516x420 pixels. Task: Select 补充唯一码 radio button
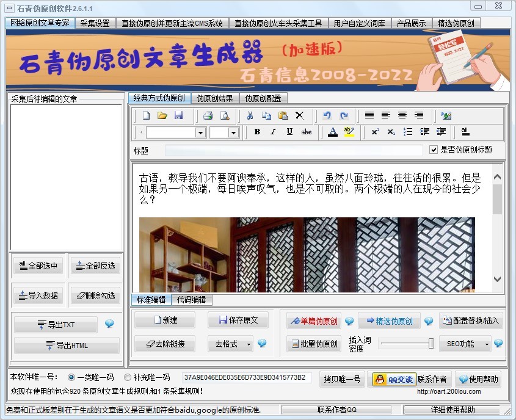click(x=128, y=377)
